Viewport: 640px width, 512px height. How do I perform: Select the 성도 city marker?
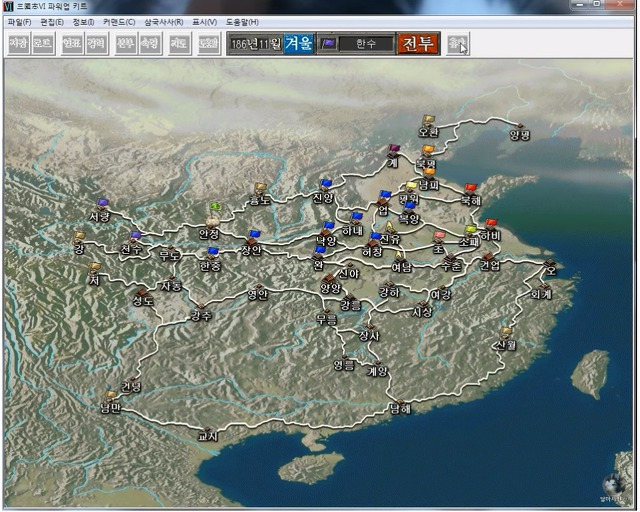coord(143,297)
